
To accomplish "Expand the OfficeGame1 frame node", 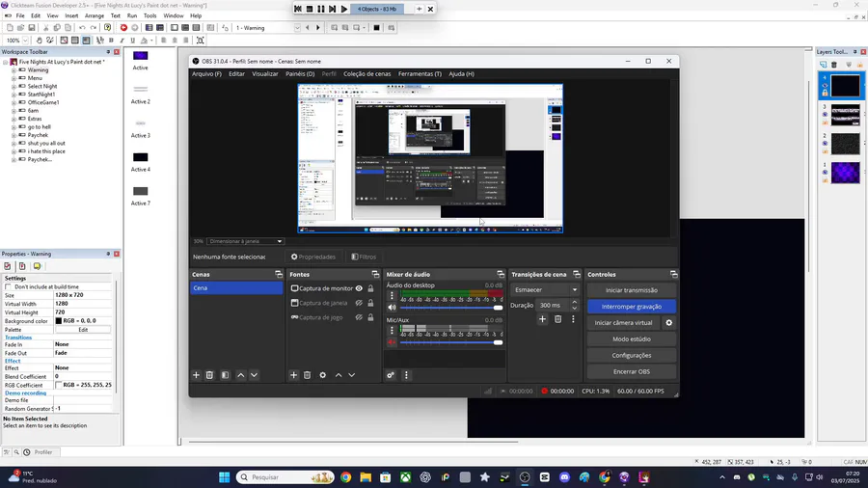I will pos(14,103).
